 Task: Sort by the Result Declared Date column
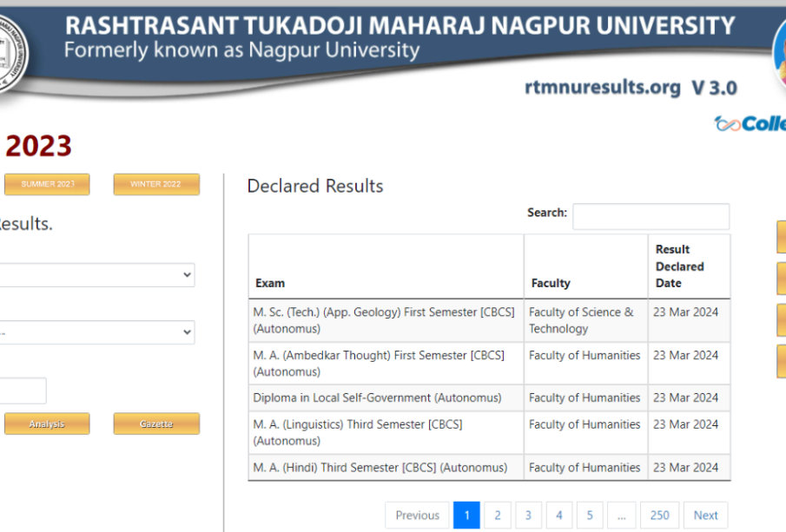tap(690, 266)
